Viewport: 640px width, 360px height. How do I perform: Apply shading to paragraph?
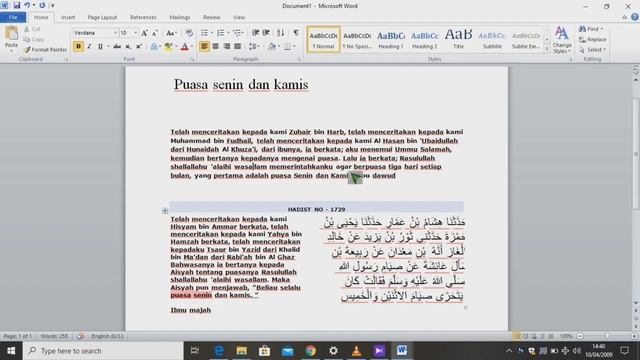click(272, 47)
